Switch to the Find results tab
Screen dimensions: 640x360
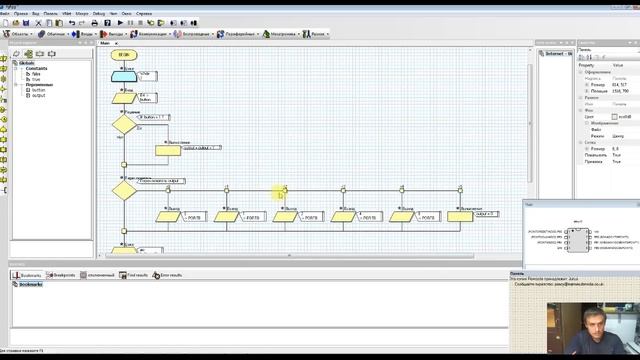[133, 276]
